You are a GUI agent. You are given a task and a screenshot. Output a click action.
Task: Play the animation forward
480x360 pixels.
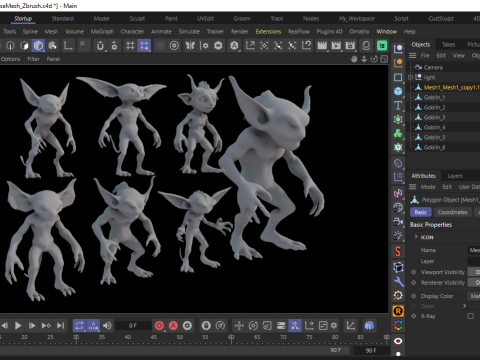18,325
